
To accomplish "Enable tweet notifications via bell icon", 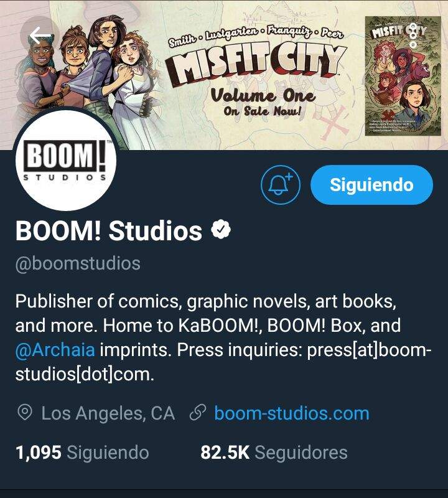I will pyautogui.click(x=281, y=184).
